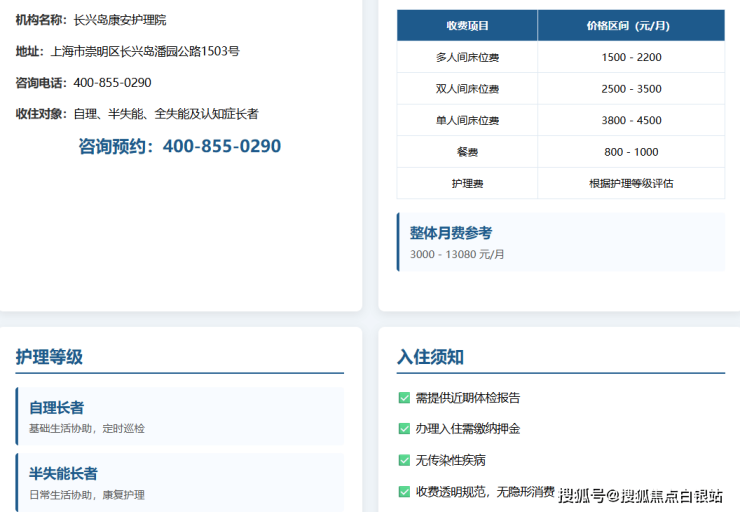This screenshot has width=740, height=512.
Task: Click the green check next to 办理入住需缴纳押金
Action: 404,428
